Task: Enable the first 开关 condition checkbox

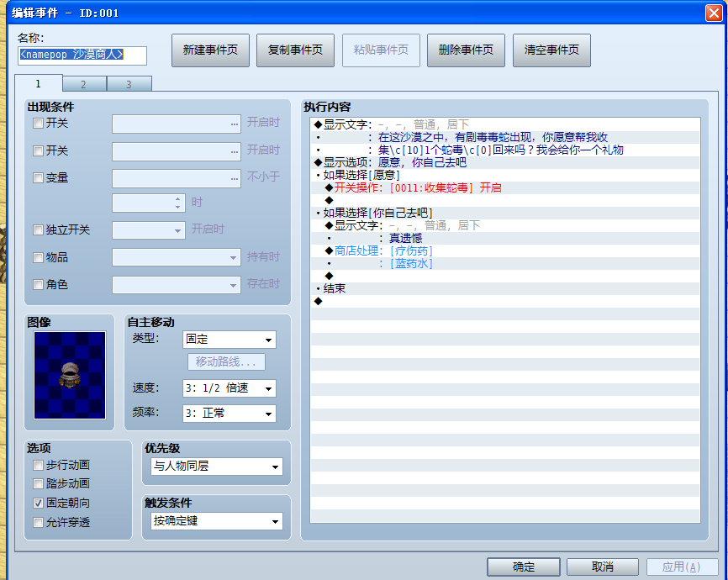Action: click(38, 123)
